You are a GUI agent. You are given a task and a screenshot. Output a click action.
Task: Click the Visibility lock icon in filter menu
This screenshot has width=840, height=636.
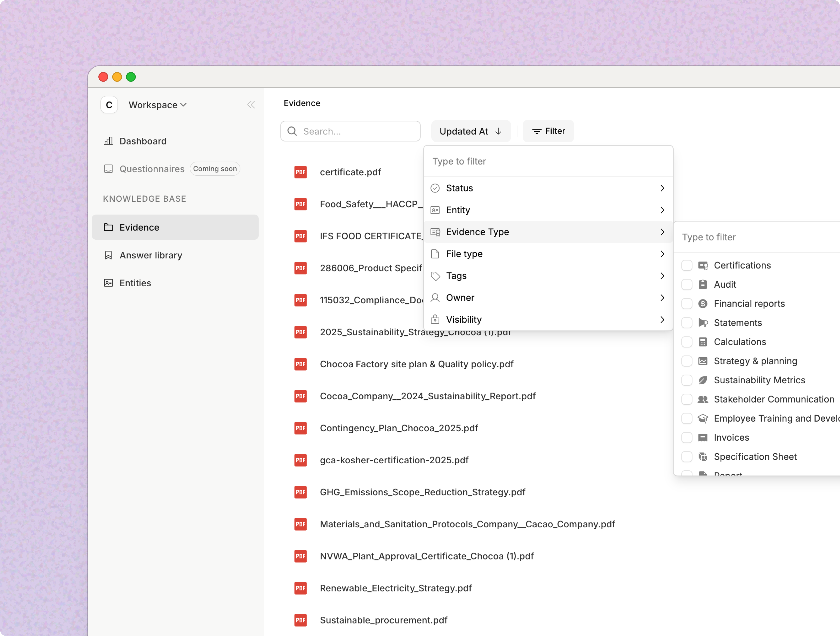tap(435, 320)
